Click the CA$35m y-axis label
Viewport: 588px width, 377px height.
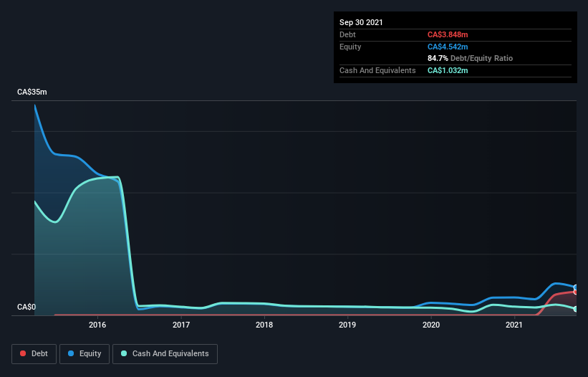click(x=32, y=92)
